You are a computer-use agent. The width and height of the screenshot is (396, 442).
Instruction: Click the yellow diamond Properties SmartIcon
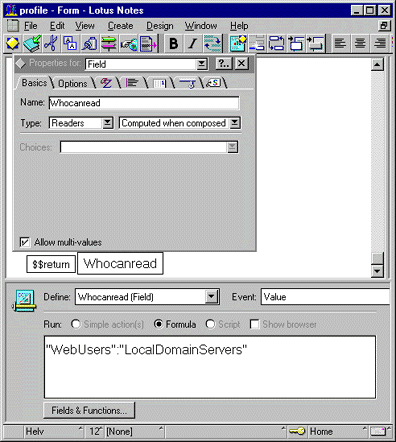pos(13,44)
